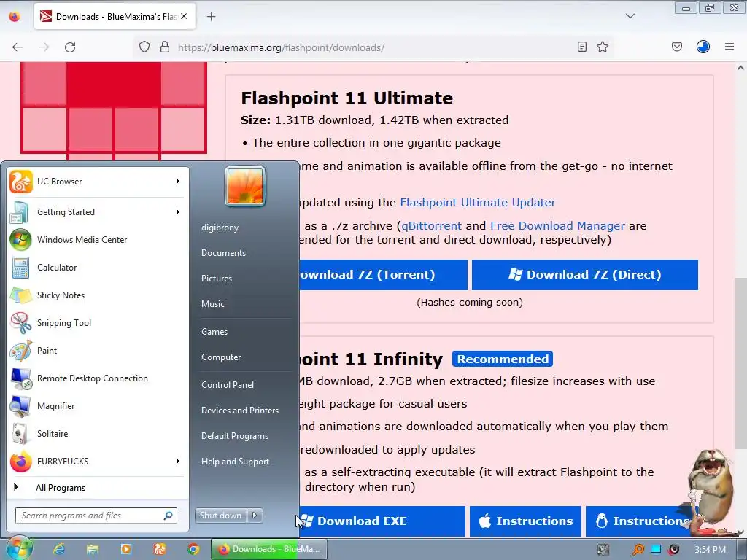Click UC Browser taskbar icon
The image size is (747, 560).
coord(160,549)
